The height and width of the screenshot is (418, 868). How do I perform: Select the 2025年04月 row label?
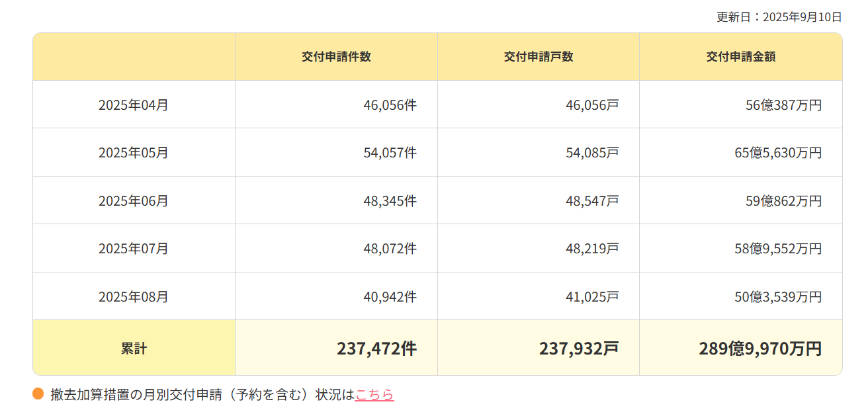(x=134, y=104)
